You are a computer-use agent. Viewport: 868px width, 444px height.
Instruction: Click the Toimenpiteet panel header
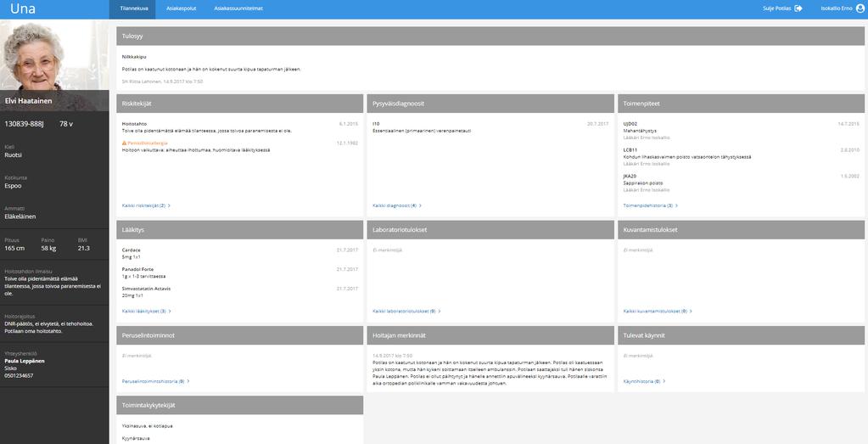742,104
